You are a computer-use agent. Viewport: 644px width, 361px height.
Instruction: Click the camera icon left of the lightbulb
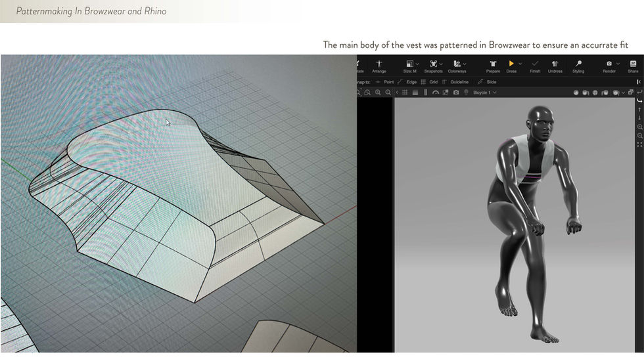456,93
